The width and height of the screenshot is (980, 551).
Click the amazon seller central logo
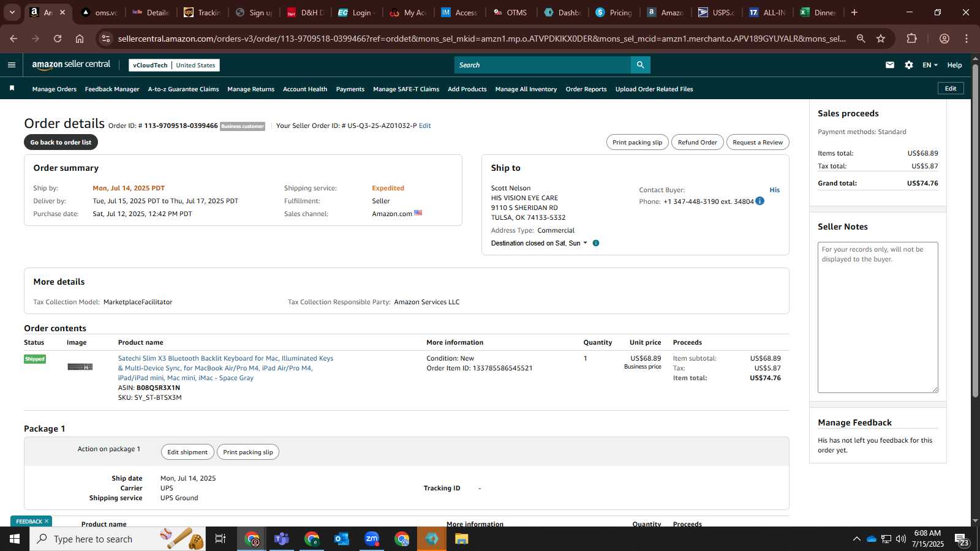[71, 65]
